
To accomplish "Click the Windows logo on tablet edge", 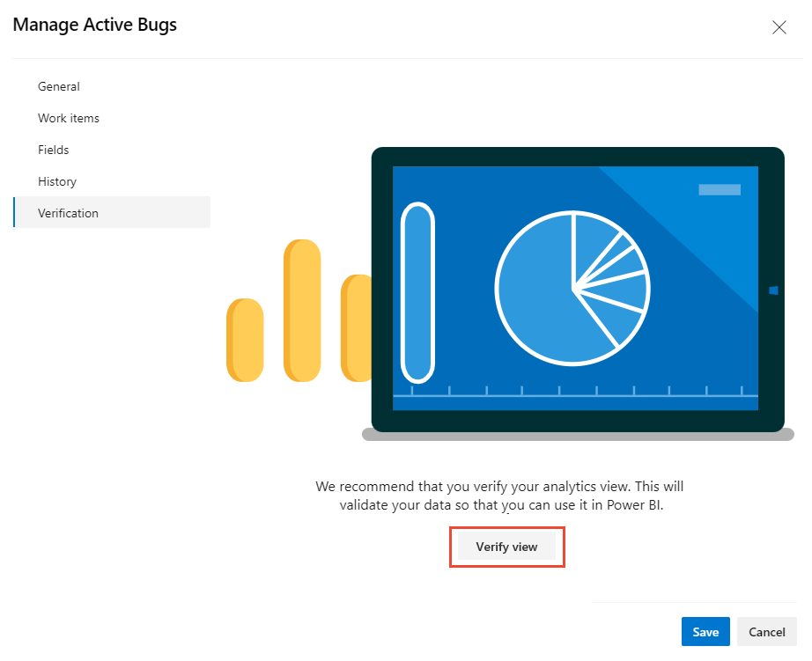I will (773, 290).
